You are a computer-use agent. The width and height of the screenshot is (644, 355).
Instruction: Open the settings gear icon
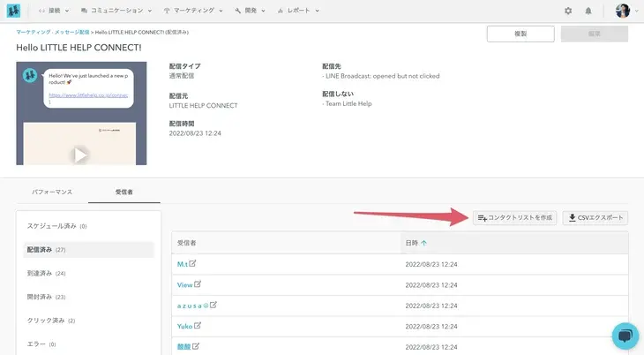[568, 11]
